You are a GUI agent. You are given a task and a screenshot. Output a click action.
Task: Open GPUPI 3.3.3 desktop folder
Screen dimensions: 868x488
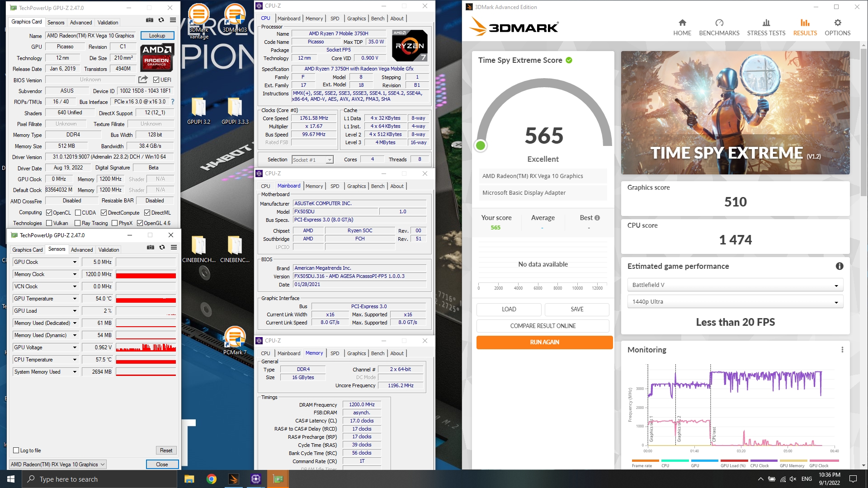pyautogui.click(x=235, y=111)
